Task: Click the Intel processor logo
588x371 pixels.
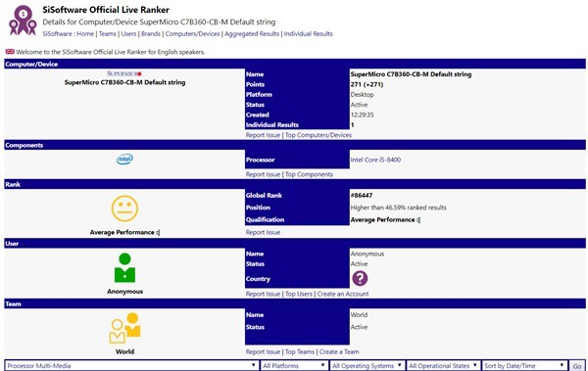Action: coord(124,160)
